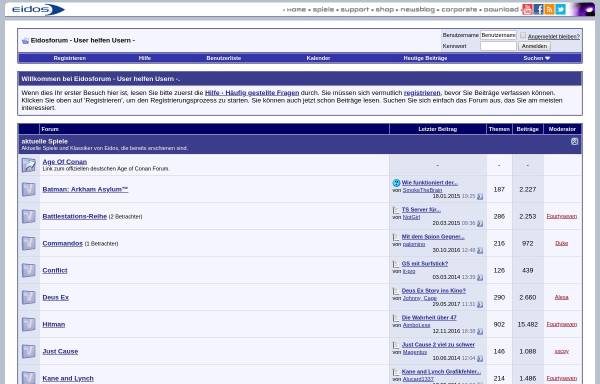The width and height of the screenshot is (600, 384).
Task: Open thread 'Just Cause 2 viel zu schwer'
Action: pos(438,345)
